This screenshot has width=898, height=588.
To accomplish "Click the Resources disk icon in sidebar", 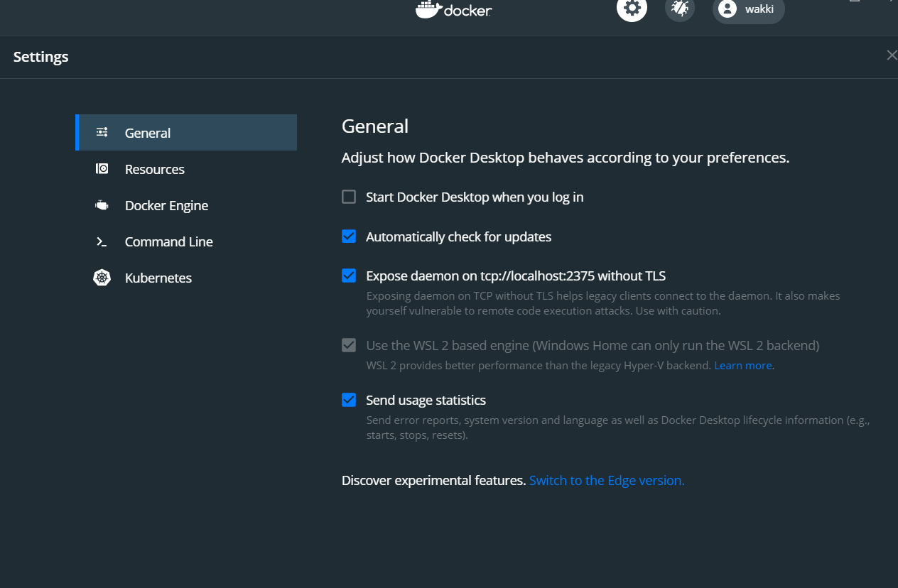I will click(x=102, y=169).
